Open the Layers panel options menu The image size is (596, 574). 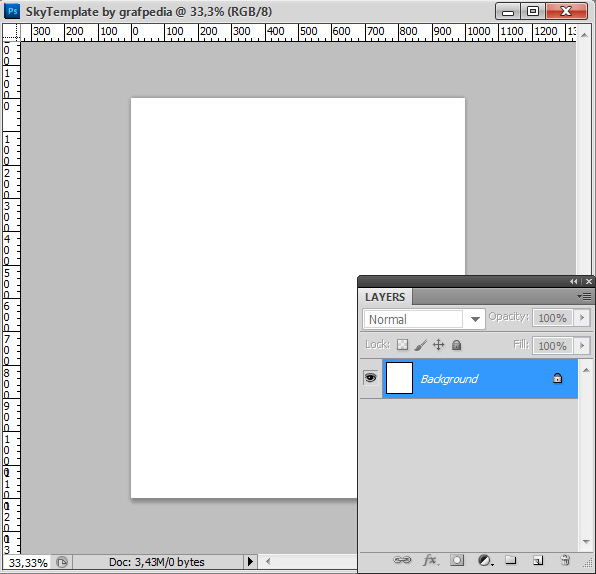(x=584, y=296)
